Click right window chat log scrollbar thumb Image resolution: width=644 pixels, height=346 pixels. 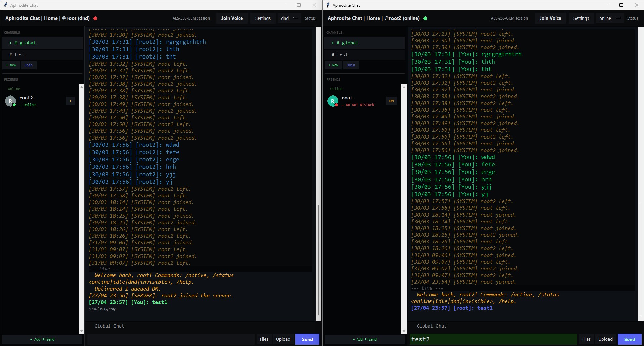641,258
